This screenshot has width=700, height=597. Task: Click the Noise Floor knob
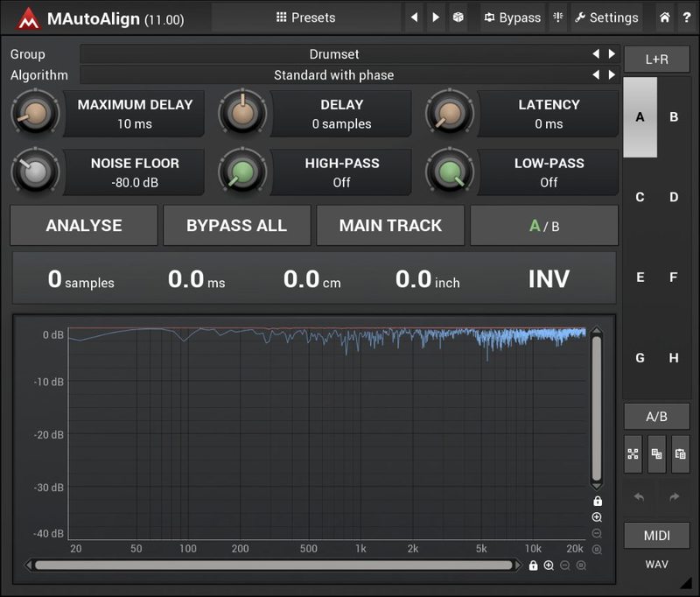point(35,172)
